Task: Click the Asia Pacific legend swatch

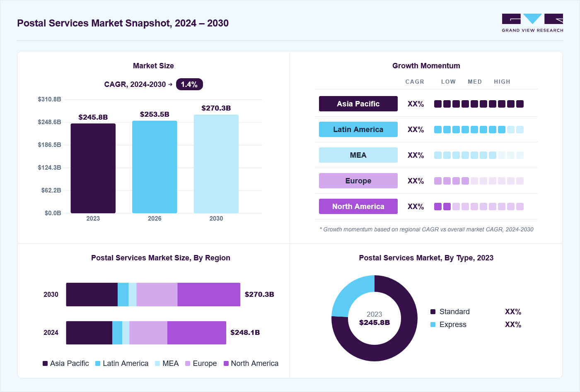Action: coord(45,363)
